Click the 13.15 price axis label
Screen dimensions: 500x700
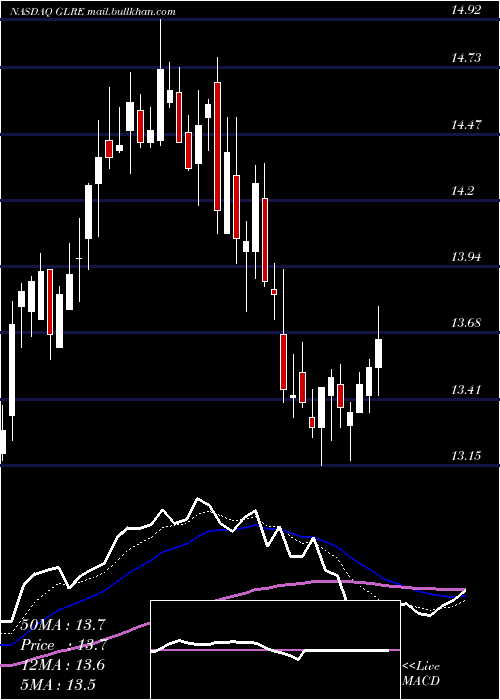point(466,456)
